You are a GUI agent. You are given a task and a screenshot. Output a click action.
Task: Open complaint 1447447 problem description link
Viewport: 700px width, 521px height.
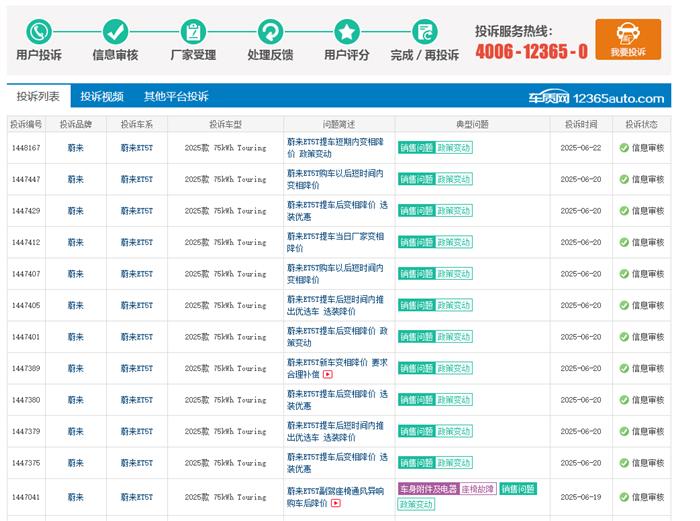[x=335, y=179]
